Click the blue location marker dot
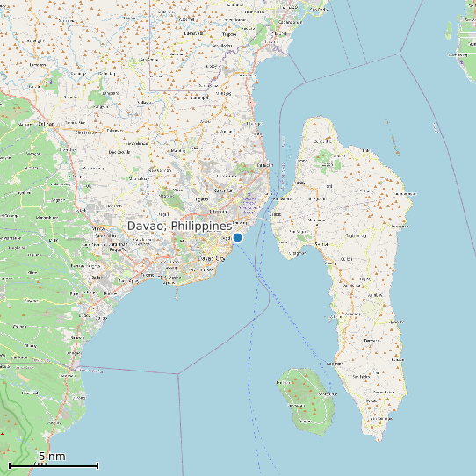 [237, 237]
